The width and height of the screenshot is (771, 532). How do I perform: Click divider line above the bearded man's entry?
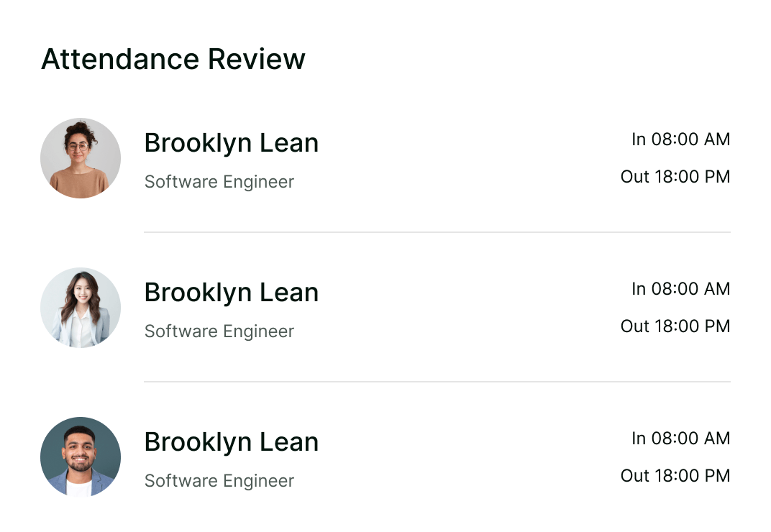[437, 382]
